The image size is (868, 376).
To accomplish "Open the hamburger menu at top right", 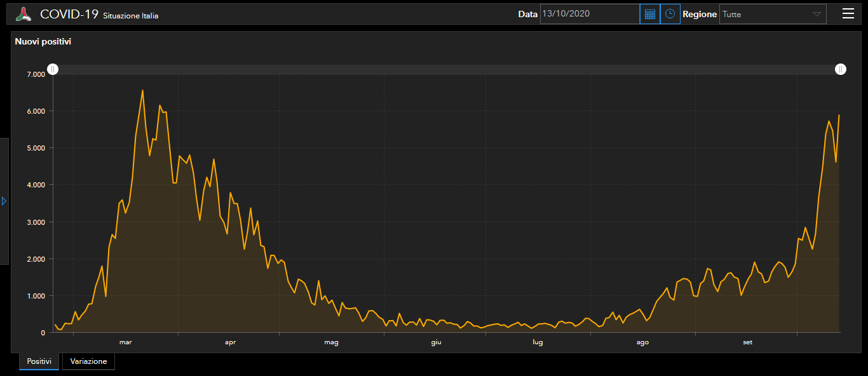I will (848, 14).
